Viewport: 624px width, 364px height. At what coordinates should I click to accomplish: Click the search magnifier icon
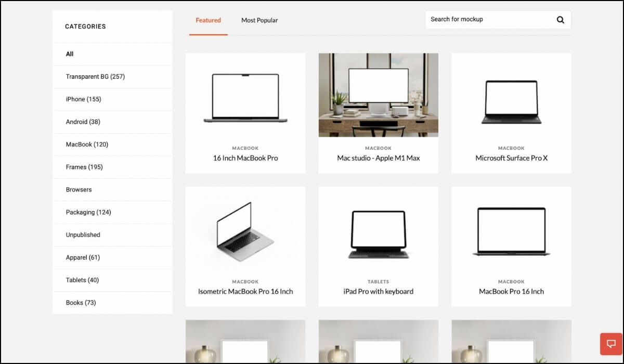(x=560, y=20)
